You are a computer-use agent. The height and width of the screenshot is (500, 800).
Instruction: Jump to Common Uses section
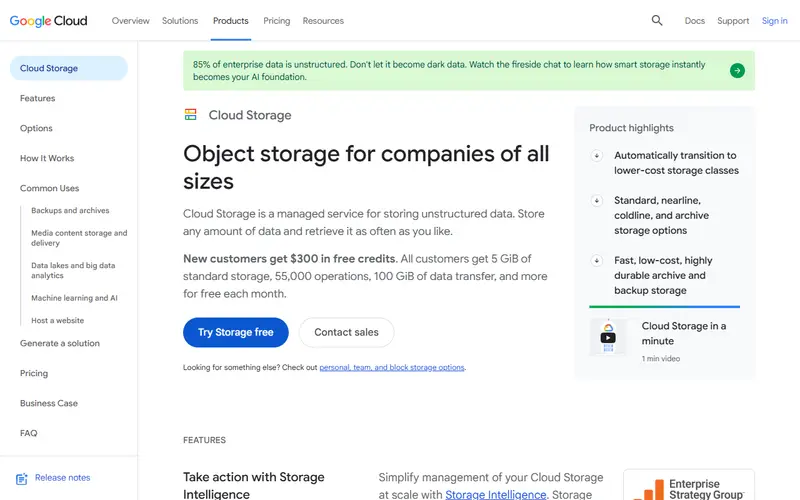pyautogui.click(x=49, y=188)
